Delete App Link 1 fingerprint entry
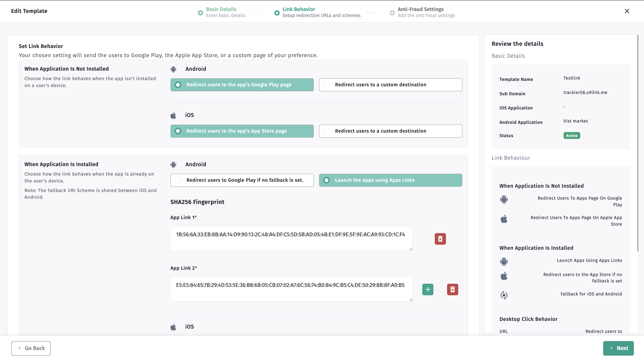The width and height of the screenshot is (644, 359). (x=440, y=239)
